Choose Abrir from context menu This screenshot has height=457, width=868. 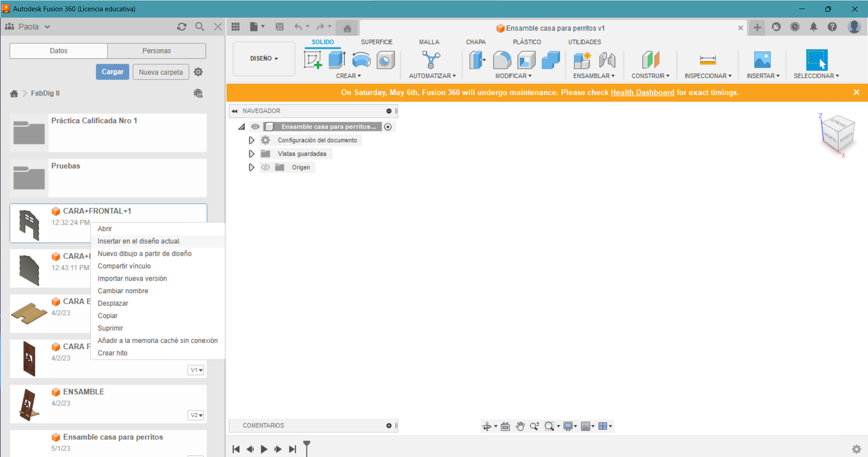[158, 229]
